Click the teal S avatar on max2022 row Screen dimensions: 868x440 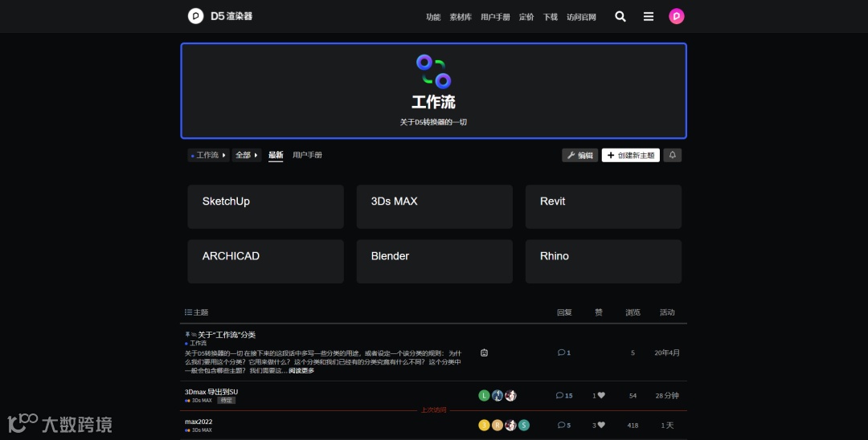click(524, 425)
